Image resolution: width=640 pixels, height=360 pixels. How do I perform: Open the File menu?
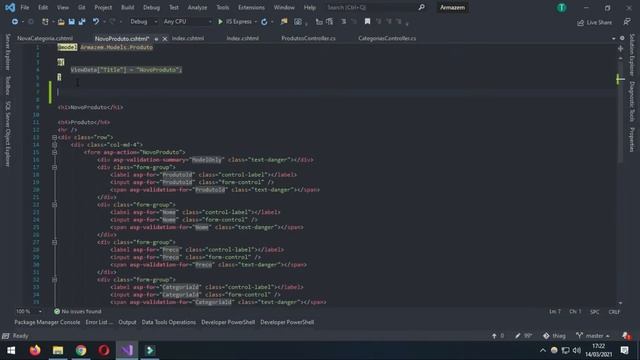[x=24, y=7]
